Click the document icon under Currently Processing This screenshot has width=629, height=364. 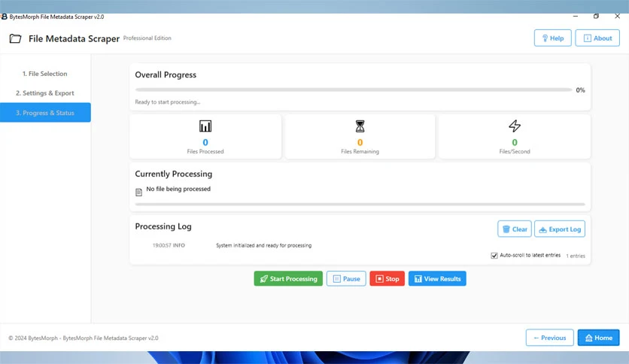click(138, 193)
